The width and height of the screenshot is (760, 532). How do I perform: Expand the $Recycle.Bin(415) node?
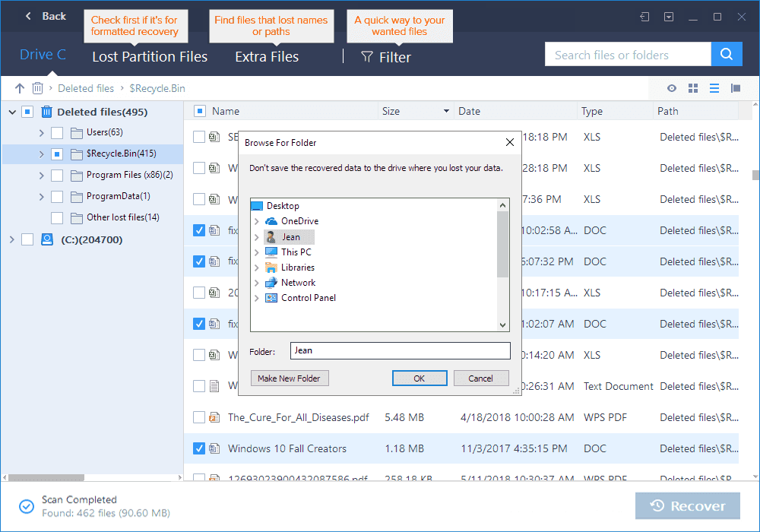(42, 154)
